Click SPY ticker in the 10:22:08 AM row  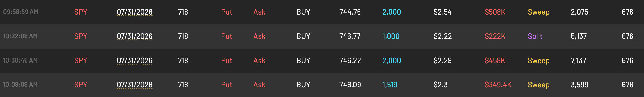81,36
